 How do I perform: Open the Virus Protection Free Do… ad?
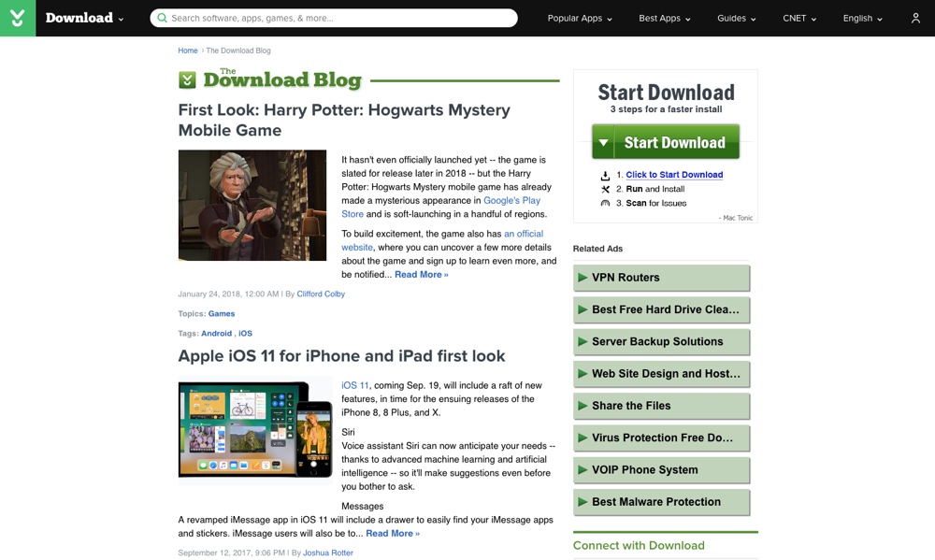[x=661, y=438]
